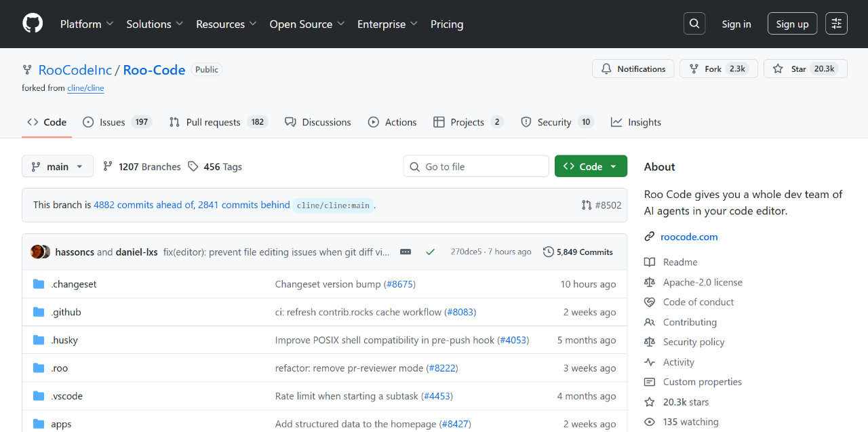Screen dimensions: 868x432
Task: Click the pull request icon #8502
Action: tap(587, 205)
